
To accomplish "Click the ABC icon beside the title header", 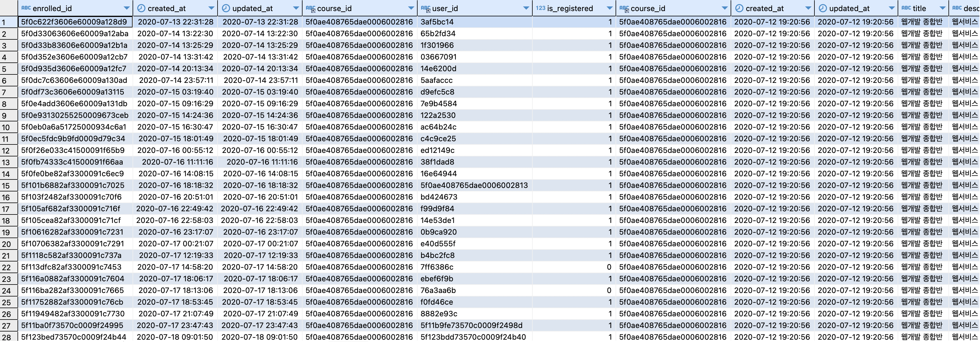I will (x=906, y=8).
